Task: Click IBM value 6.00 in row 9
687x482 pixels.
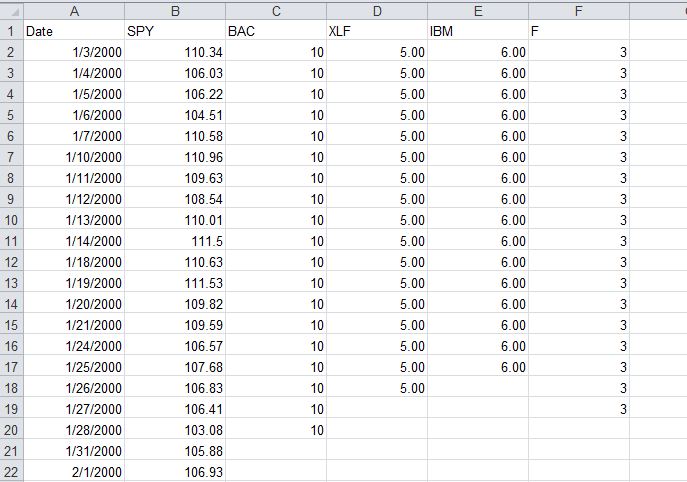Action: pyautogui.click(x=478, y=199)
